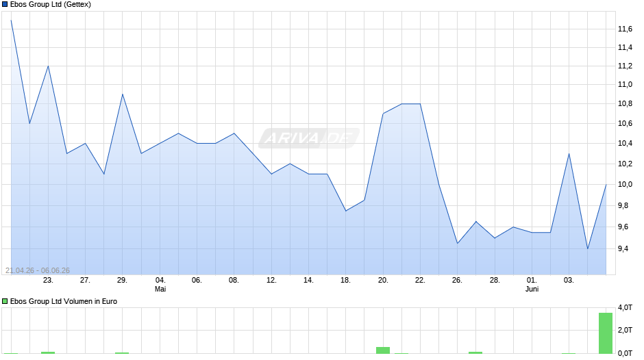The width and height of the screenshot is (644, 360).
Task: Click the '22.' date axis label
Action: point(420,281)
